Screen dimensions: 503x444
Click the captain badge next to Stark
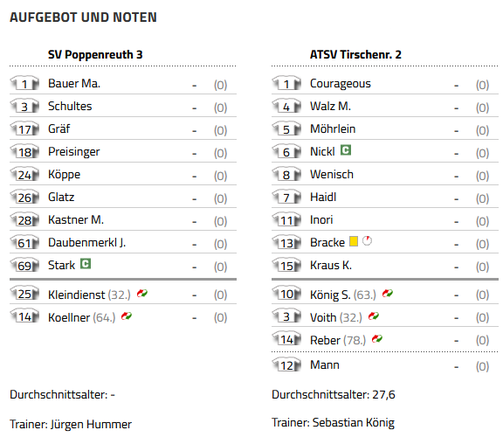[x=86, y=264]
